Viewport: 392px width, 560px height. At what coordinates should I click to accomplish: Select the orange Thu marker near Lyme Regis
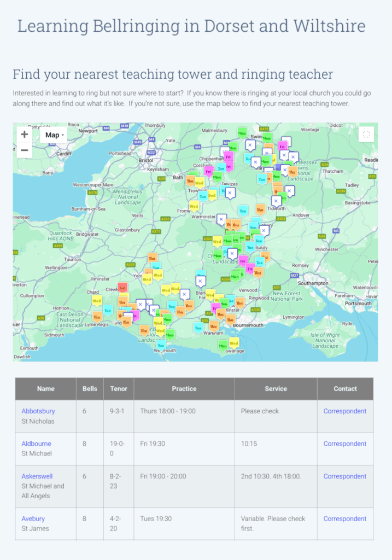(x=97, y=316)
